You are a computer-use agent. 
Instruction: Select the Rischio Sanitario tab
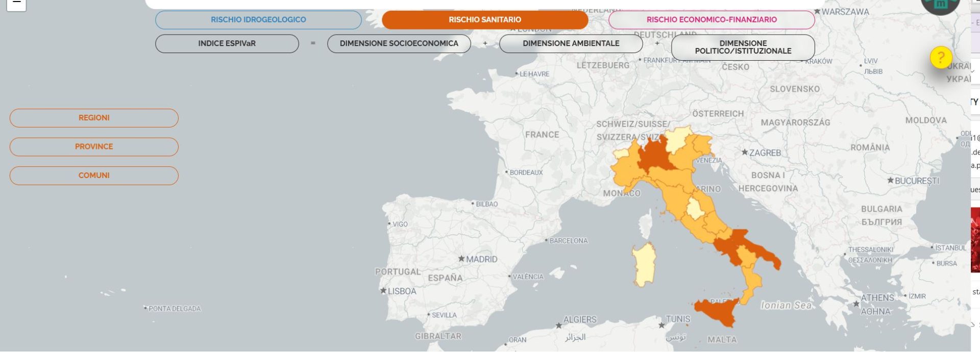pyautogui.click(x=484, y=20)
